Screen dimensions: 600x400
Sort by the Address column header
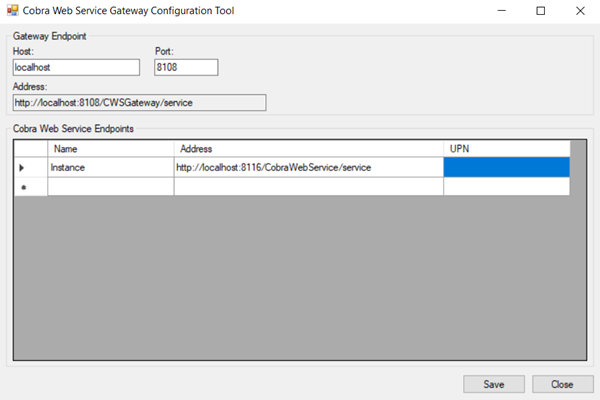[x=308, y=148]
